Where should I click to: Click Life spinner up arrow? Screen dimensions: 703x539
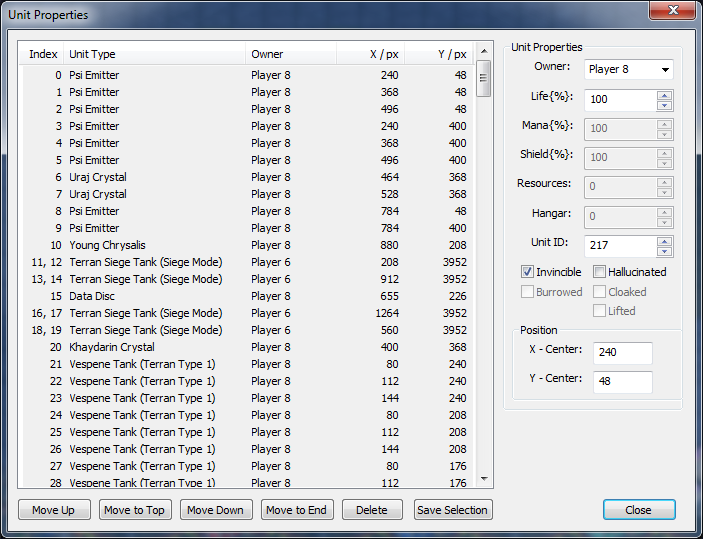click(x=664, y=95)
